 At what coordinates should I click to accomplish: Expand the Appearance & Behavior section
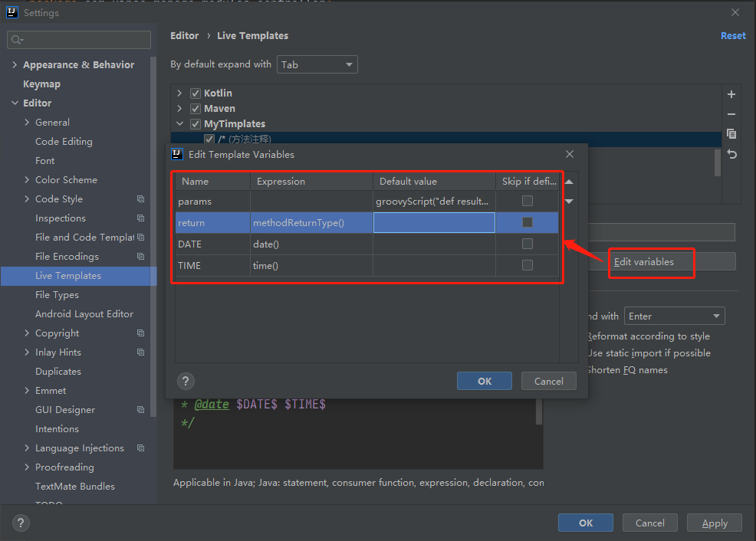point(15,65)
